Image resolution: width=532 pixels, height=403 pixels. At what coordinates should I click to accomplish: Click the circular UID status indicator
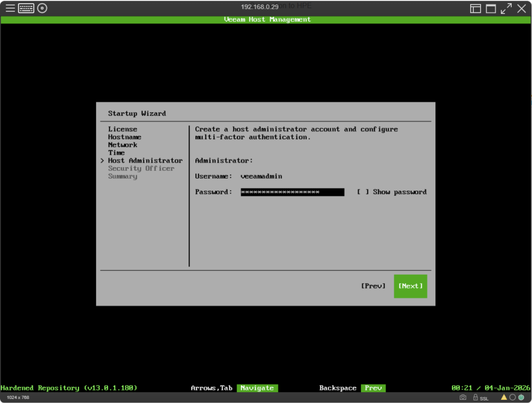click(x=512, y=397)
